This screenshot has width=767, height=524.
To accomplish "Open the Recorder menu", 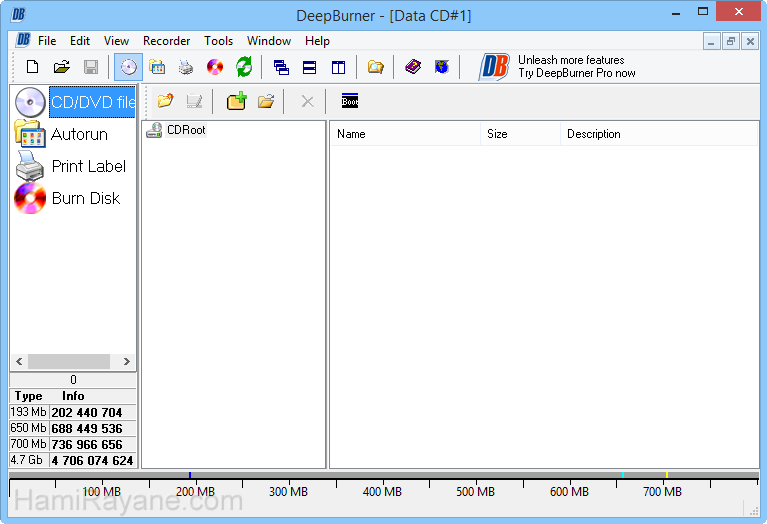I will pyautogui.click(x=166, y=41).
